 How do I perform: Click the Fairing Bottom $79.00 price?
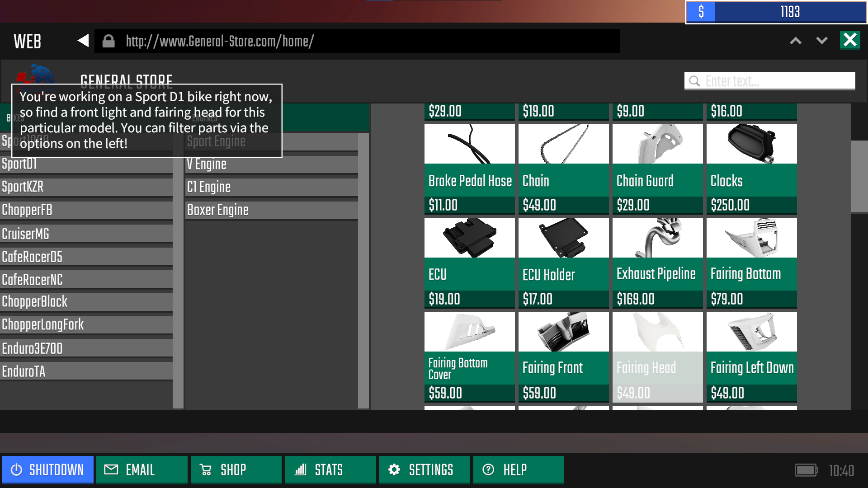coord(726,299)
